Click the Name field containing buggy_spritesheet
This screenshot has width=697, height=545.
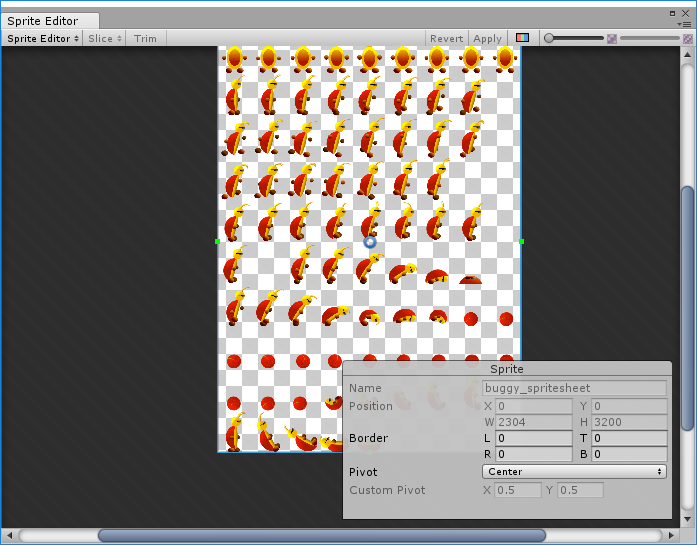coord(574,388)
